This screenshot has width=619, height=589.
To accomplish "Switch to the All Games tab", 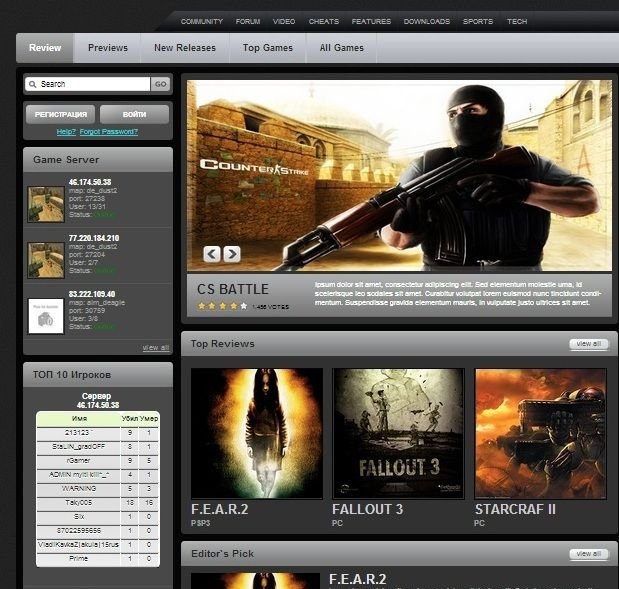I will tap(341, 48).
